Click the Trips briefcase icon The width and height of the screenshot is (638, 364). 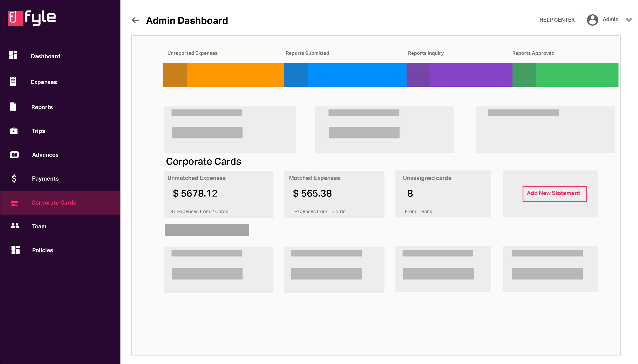pyautogui.click(x=14, y=131)
